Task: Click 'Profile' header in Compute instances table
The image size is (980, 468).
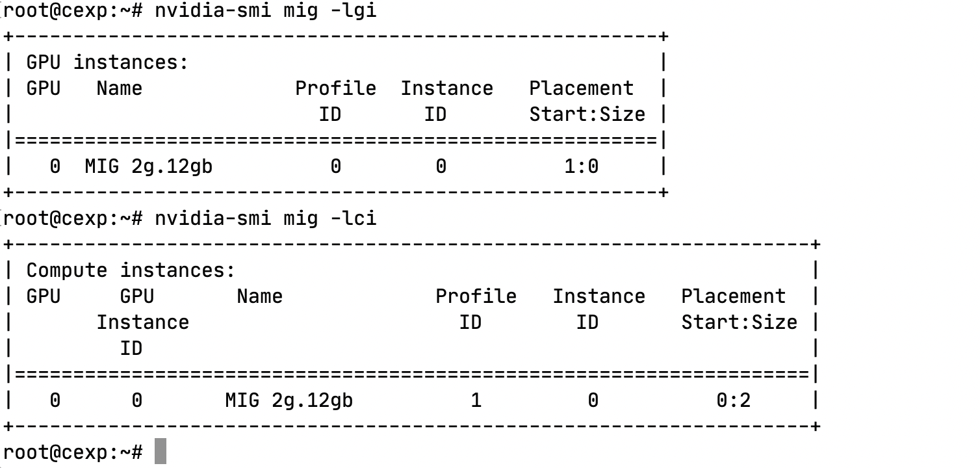Action: (x=476, y=296)
